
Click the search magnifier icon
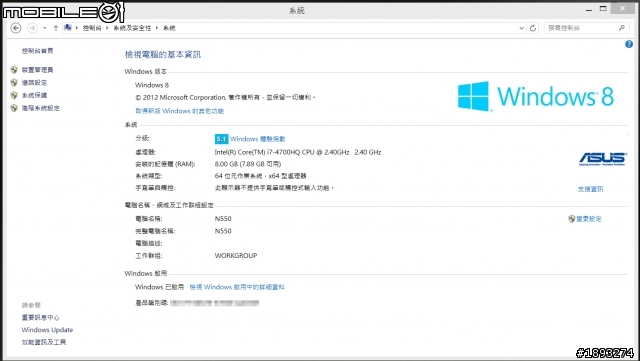pos(622,28)
